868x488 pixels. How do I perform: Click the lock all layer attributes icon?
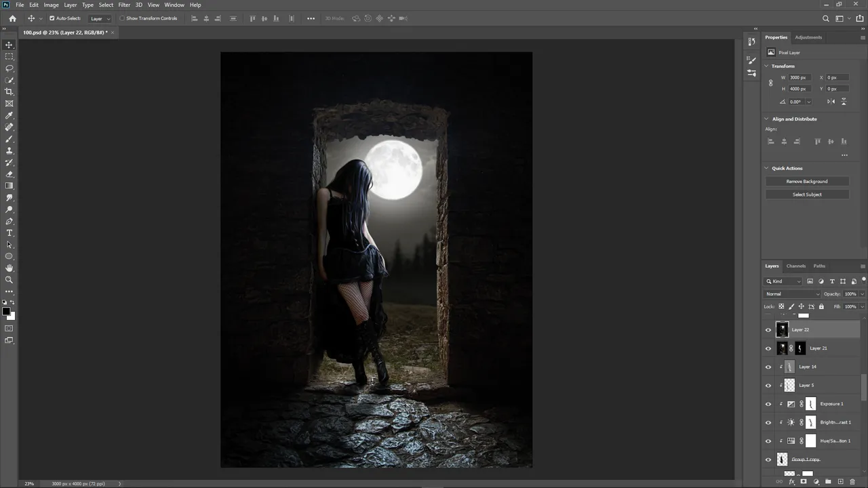[821, 306]
